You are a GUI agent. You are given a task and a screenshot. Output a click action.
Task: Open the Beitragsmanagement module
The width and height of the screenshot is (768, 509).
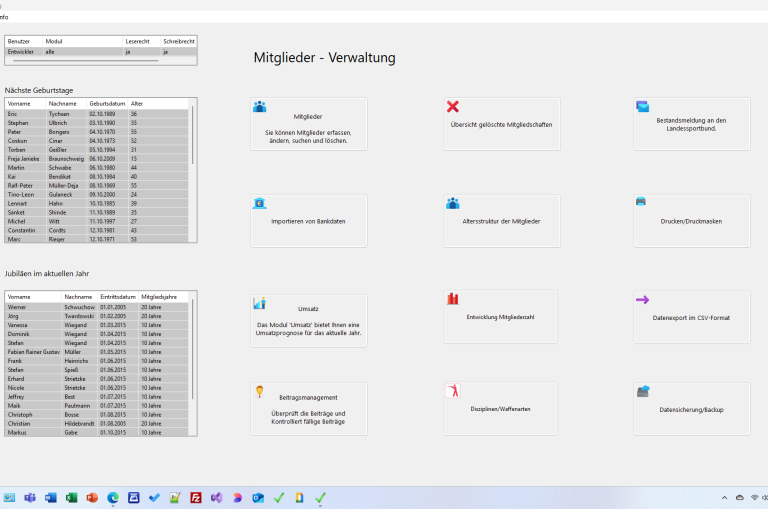308,409
